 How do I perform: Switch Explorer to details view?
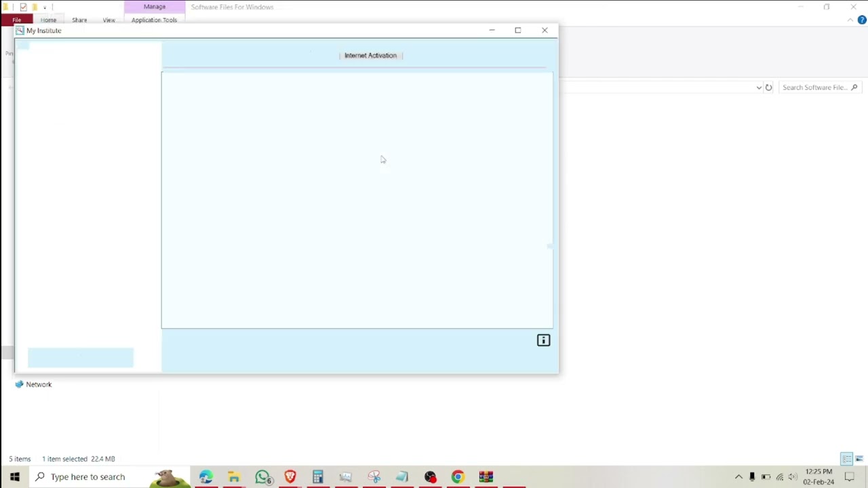click(847, 459)
